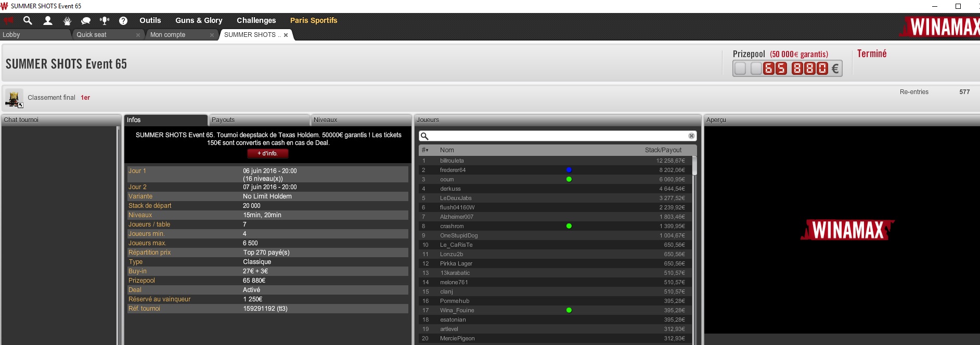The width and height of the screenshot is (980, 345).
Task: Select player melone761 row
Action: [555, 282]
